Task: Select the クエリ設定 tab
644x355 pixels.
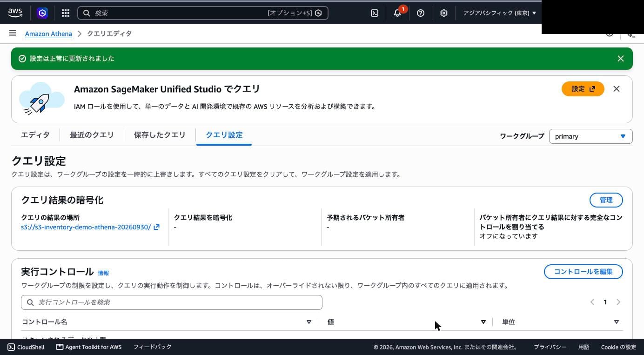Action: tap(224, 135)
